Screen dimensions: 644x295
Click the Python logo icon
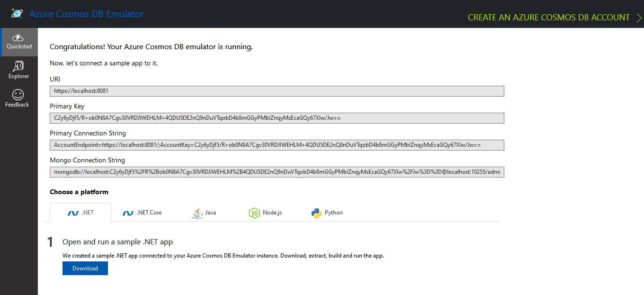click(316, 213)
